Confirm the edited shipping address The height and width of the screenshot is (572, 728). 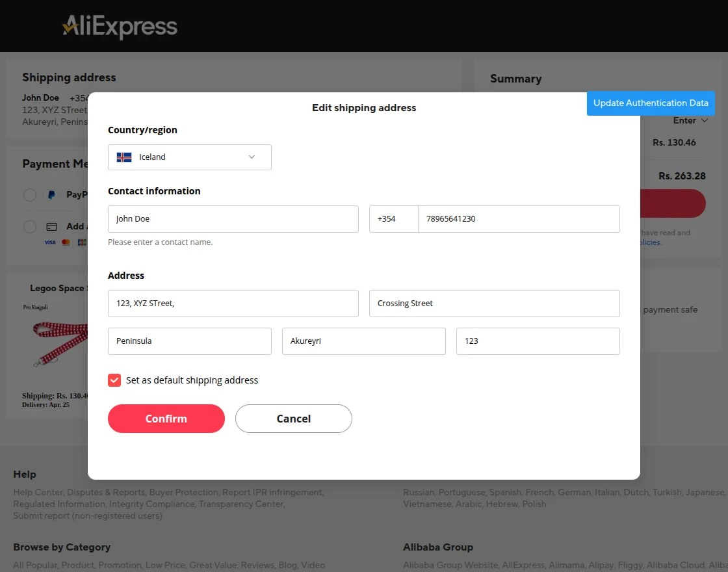point(166,419)
